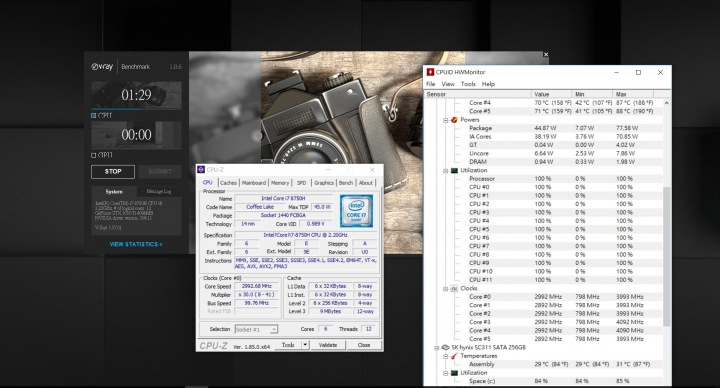This screenshot has height=388, width=720.
Task: Click the STOP button in V-Ray Benchmark
Action: (x=113, y=172)
